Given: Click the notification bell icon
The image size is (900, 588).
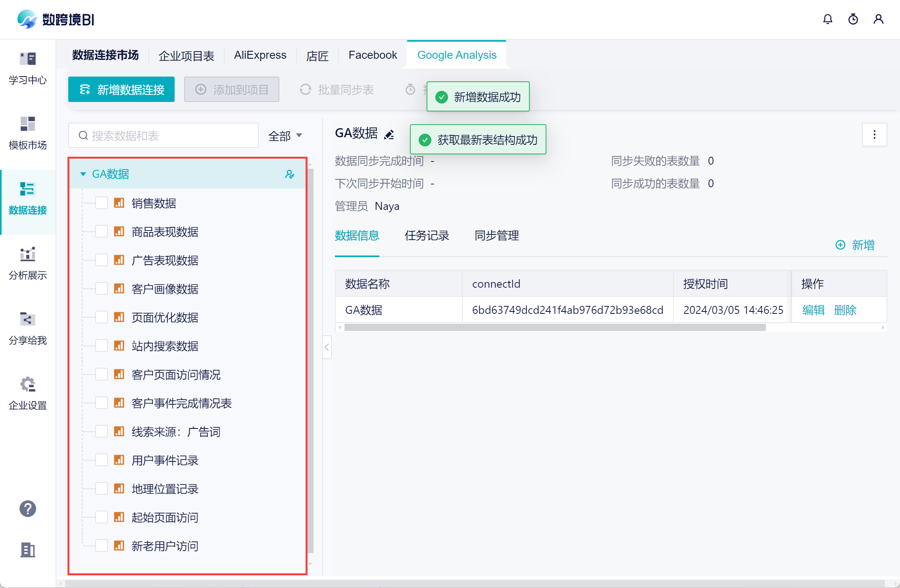Looking at the screenshot, I should click(x=827, y=19).
